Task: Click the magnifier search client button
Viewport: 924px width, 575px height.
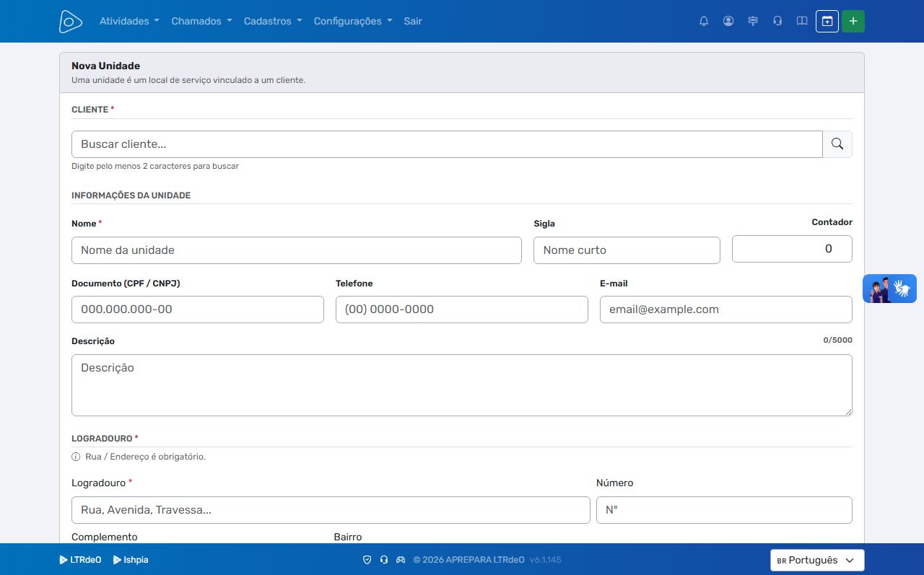Action: tap(837, 144)
